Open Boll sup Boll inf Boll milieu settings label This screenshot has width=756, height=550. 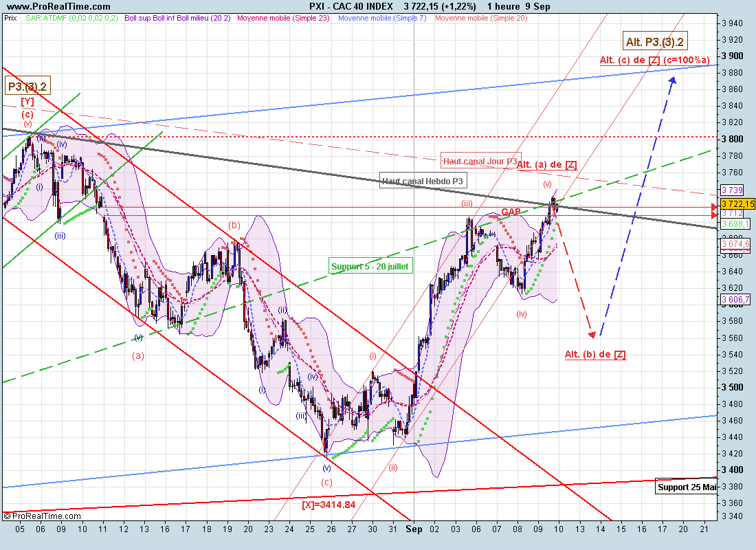177,18
